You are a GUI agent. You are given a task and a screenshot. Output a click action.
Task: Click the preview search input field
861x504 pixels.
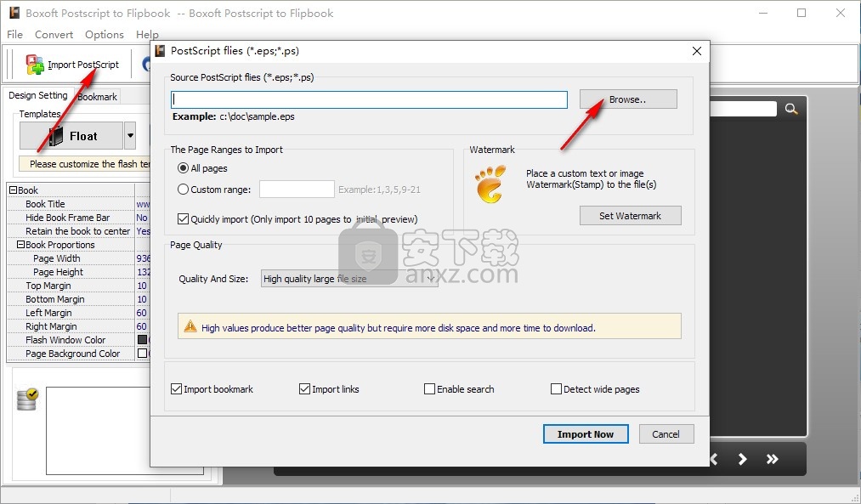pyautogui.click(x=744, y=109)
